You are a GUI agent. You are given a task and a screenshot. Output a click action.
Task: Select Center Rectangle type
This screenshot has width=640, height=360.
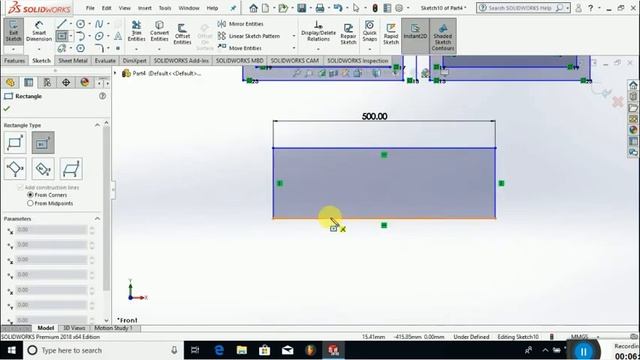point(43,143)
